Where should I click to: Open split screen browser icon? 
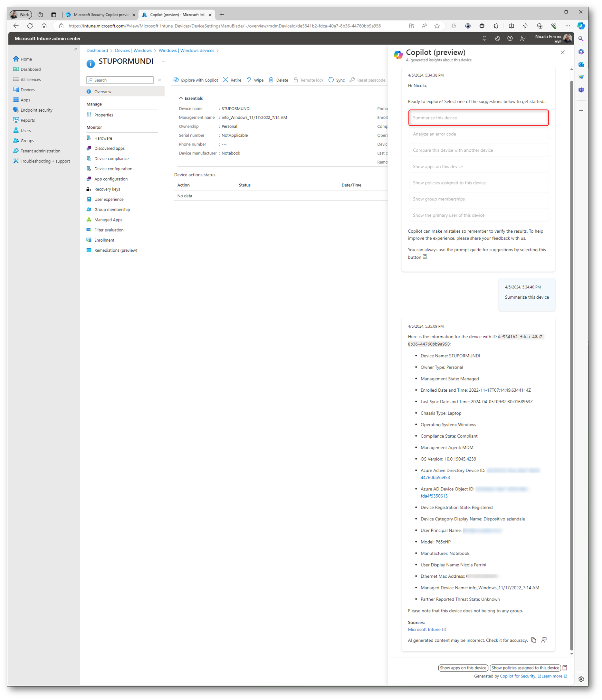coord(511,26)
